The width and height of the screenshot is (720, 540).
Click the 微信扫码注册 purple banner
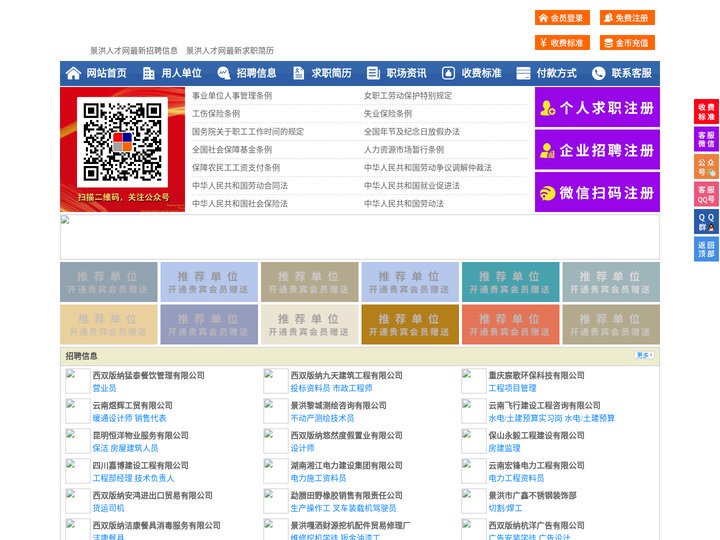click(597, 192)
